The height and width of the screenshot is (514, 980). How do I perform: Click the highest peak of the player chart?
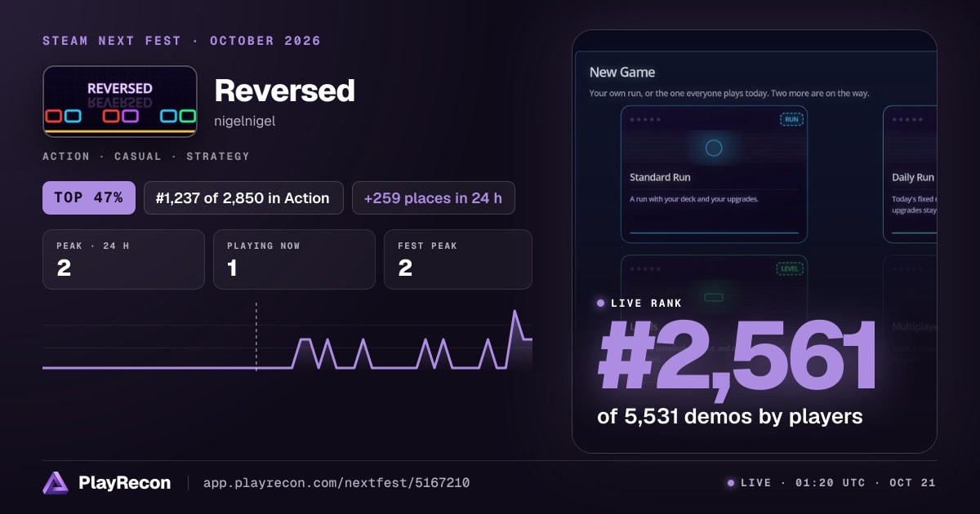[x=514, y=312]
